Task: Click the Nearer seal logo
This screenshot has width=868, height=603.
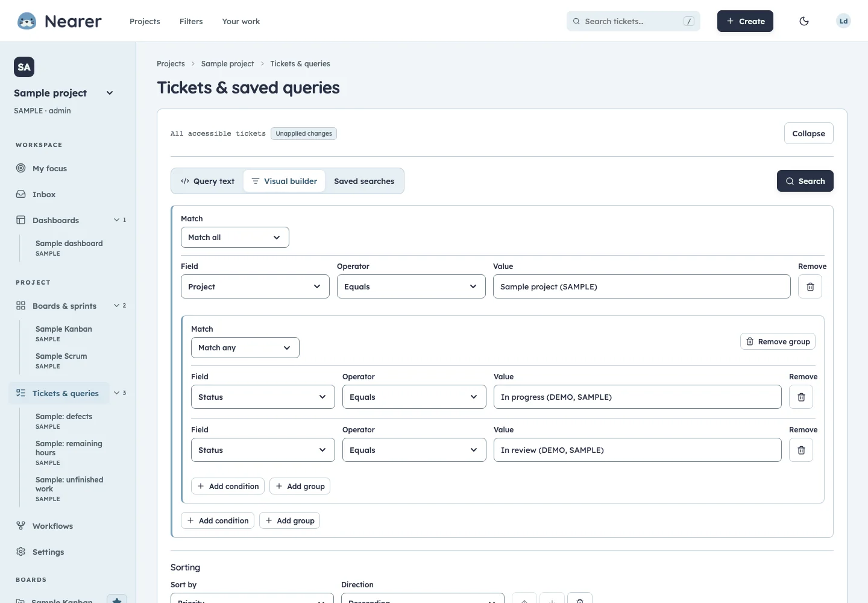Action: click(27, 21)
